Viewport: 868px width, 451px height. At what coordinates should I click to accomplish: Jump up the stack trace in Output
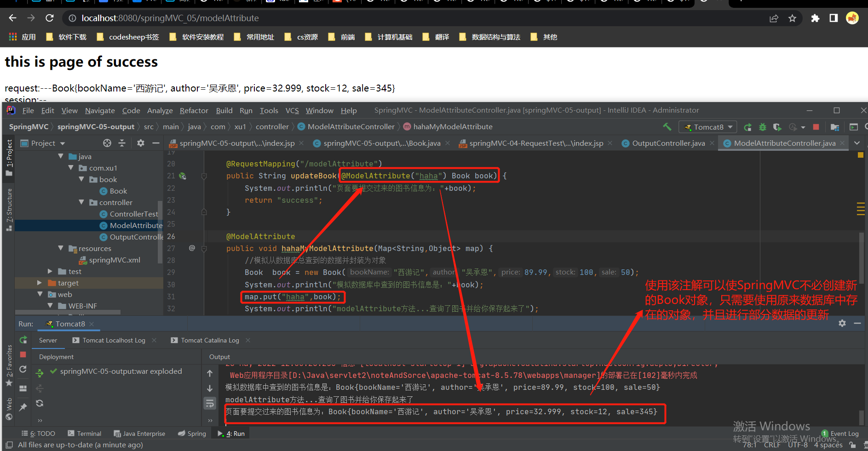click(x=210, y=373)
